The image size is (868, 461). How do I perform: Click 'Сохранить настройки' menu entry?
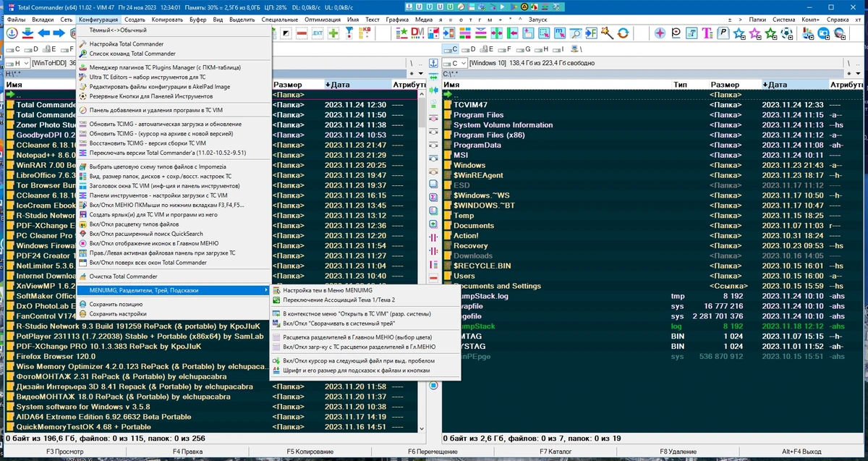point(118,314)
